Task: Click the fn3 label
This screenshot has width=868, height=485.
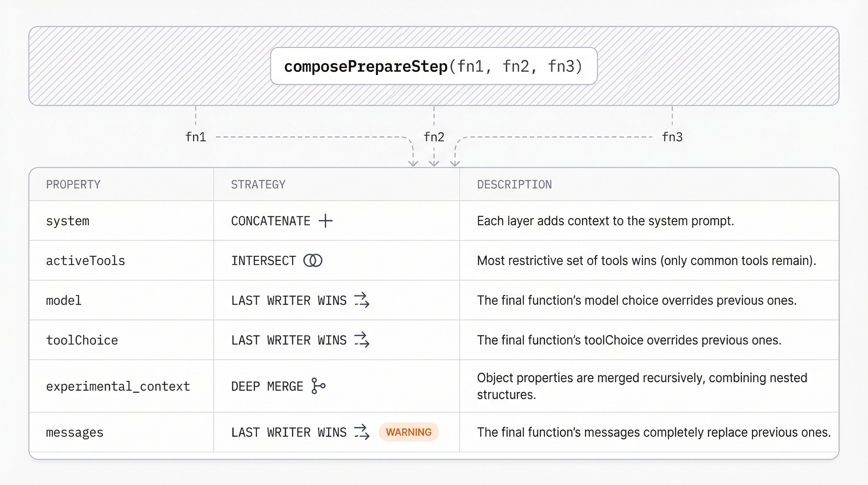Action: point(672,137)
